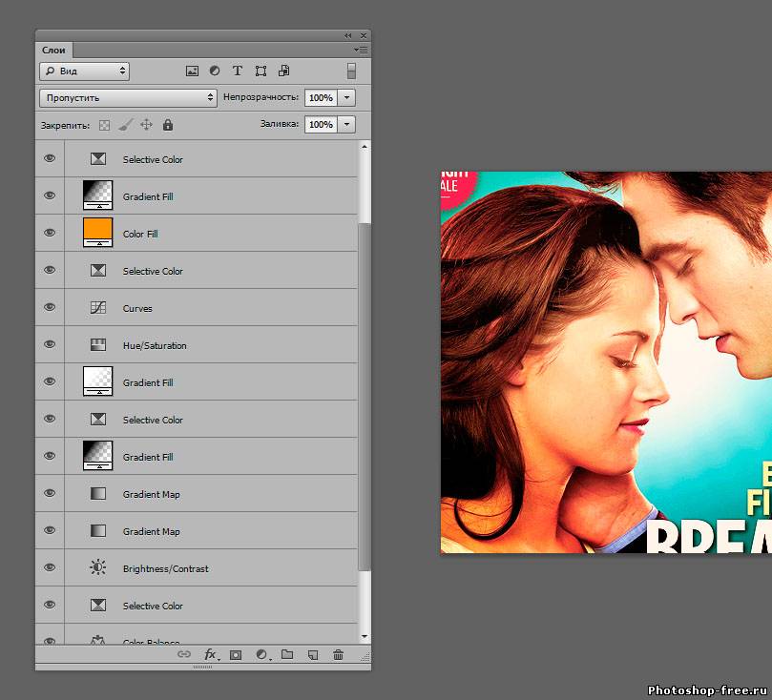Click the lock all padlock icon
Viewport: 772px width, 700px height.
pos(168,125)
